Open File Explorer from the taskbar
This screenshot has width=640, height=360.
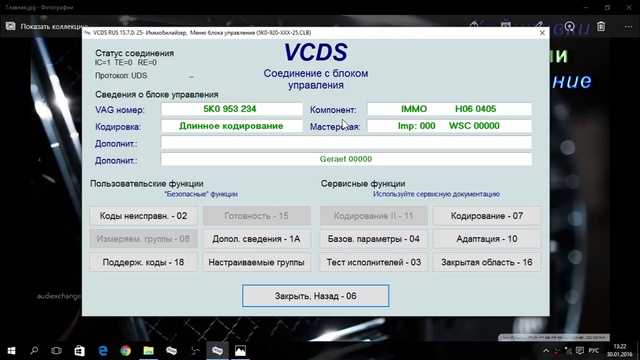coord(148,351)
